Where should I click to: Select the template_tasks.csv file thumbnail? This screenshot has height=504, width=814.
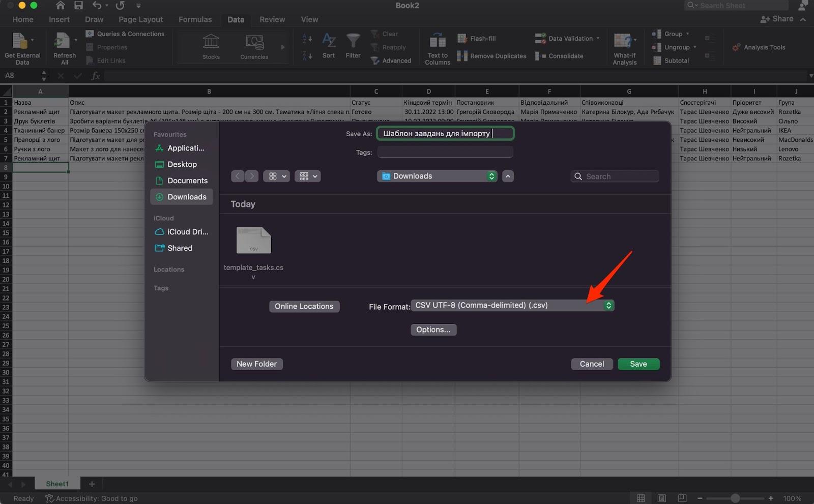tap(253, 241)
